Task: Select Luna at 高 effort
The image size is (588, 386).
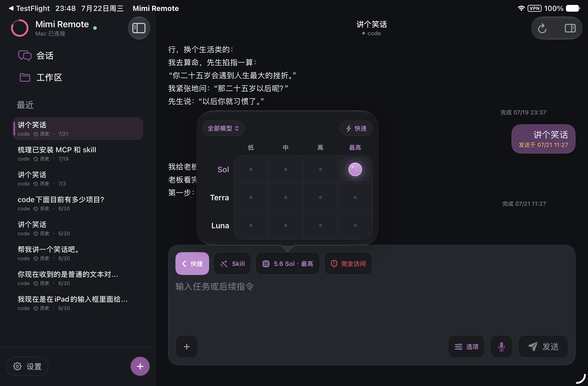Action: pos(320,225)
